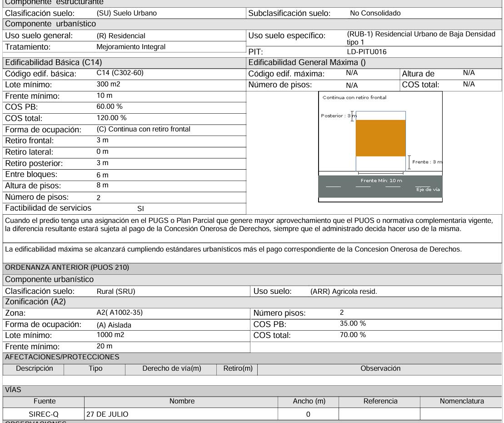Select the "35.00 %" COS PB value
The height and width of the screenshot is (423, 504).
353,323
